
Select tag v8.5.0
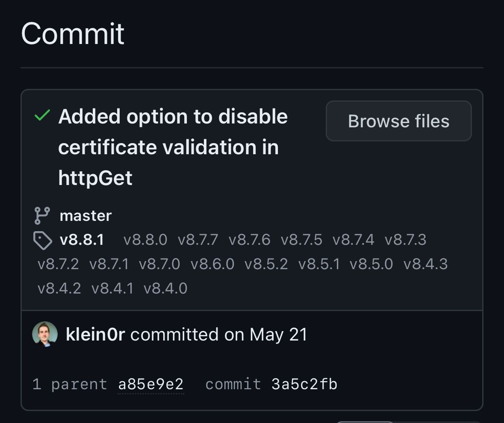pos(371,264)
